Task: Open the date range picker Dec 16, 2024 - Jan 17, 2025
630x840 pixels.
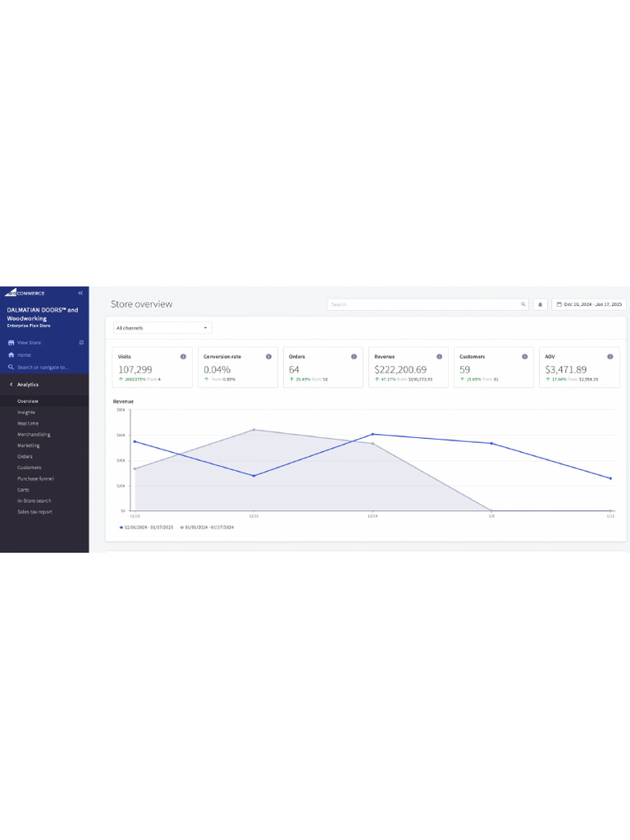Action: click(589, 305)
